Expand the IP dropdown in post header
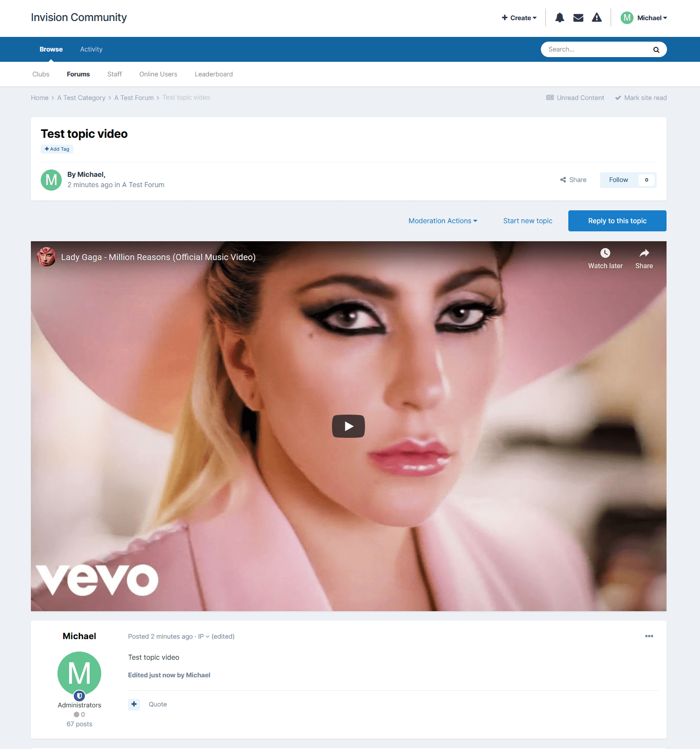The height and width of the screenshot is (749, 700). pyautogui.click(x=203, y=637)
